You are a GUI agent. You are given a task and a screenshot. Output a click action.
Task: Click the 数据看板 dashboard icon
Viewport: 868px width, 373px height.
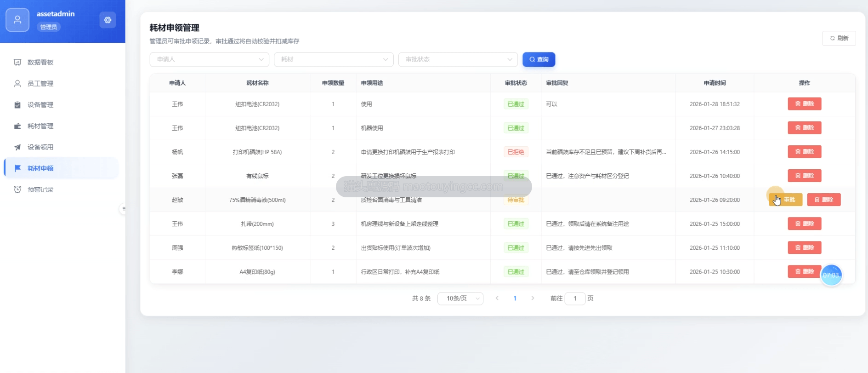17,62
